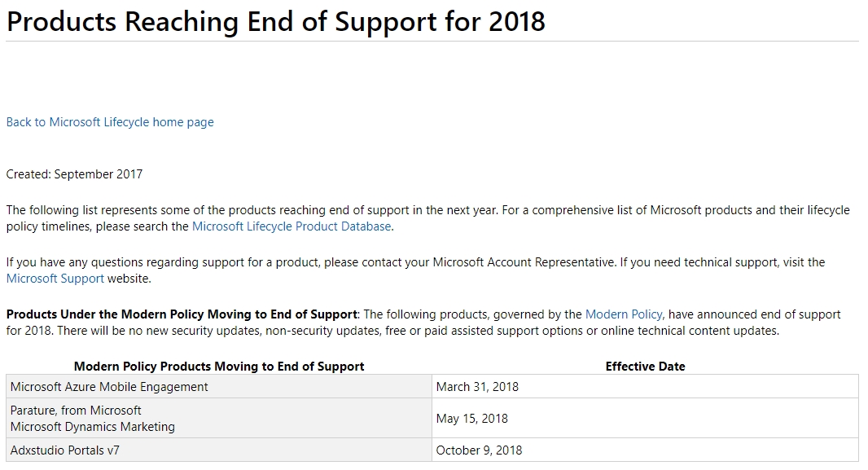Click the Created: September 2017 text
The height and width of the screenshot is (470, 868).
[74, 174]
